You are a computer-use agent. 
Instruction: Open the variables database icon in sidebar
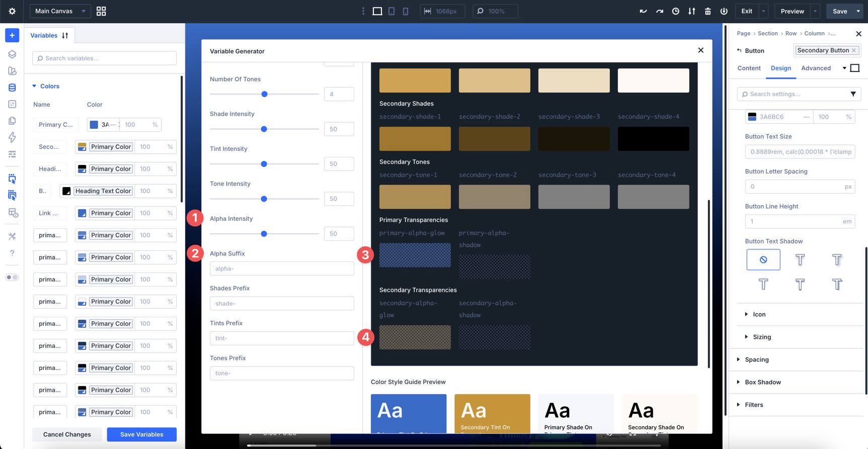click(12, 87)
